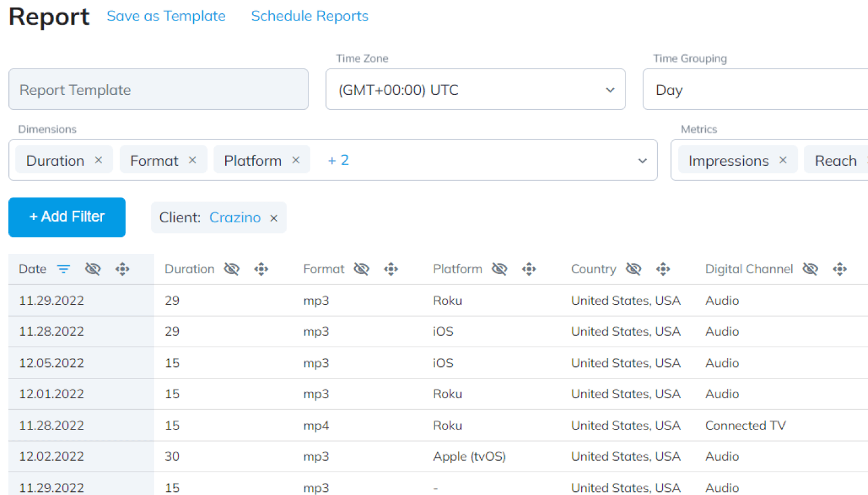This screenshot has width=868, height=495.
Task: Hide the Digital Channel column eye icon
Action: coord(810,269)
